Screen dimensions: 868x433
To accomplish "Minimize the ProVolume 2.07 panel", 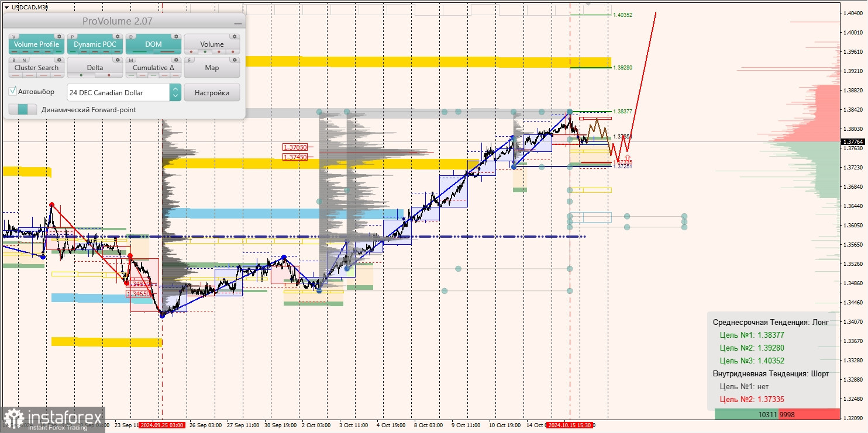I will [x=237, y=22].
